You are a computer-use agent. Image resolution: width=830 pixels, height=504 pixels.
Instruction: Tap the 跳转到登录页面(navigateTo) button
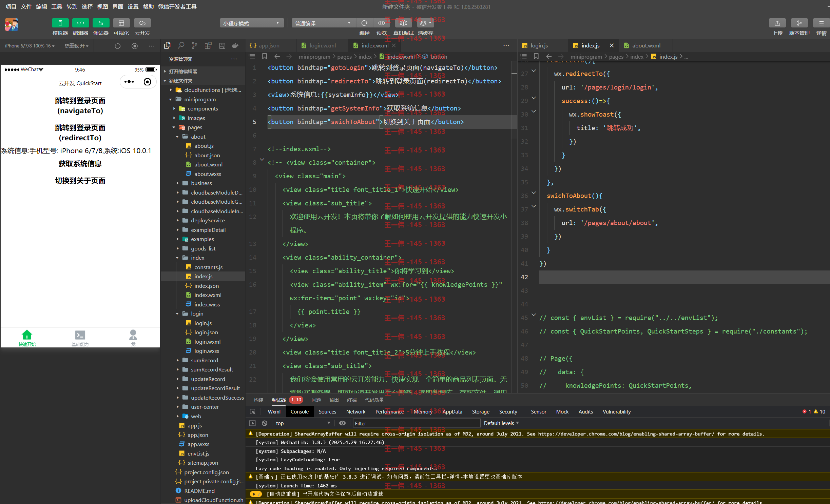[80, 105]
